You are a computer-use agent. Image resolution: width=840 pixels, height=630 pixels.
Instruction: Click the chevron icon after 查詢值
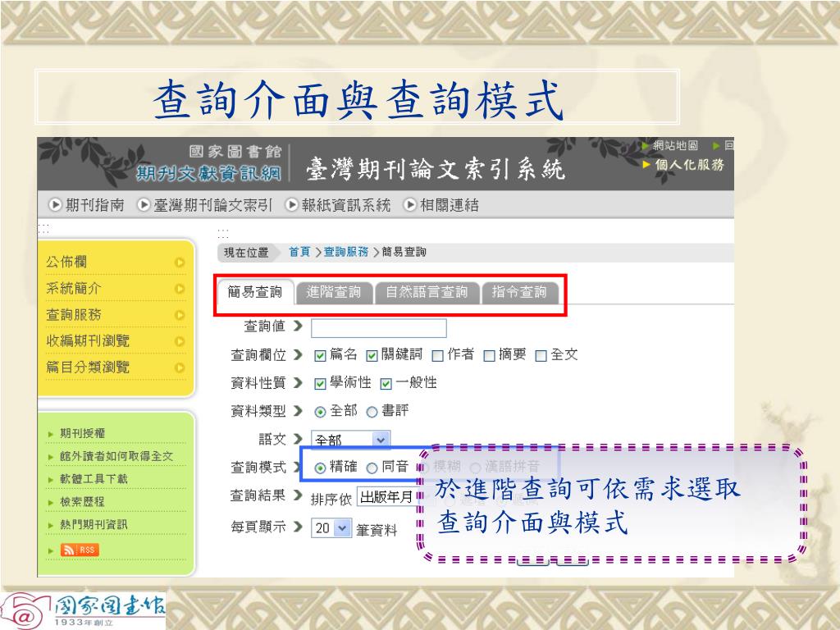click(x=298, y=326)
